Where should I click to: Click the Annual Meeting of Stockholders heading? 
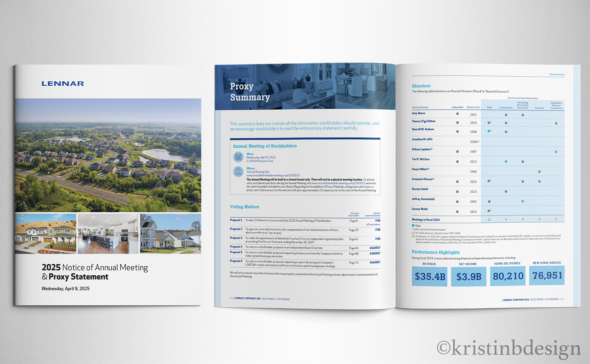click(265, 146)
